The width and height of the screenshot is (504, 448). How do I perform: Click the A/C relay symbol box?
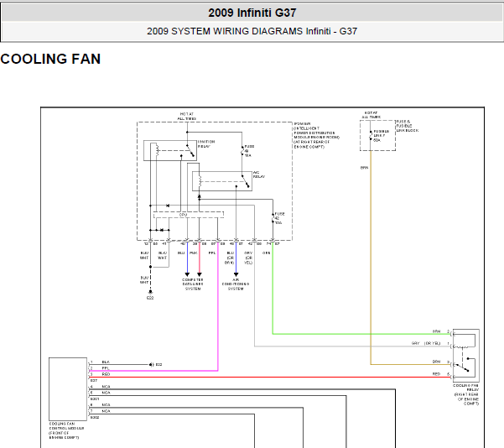[x=222, y=181]
